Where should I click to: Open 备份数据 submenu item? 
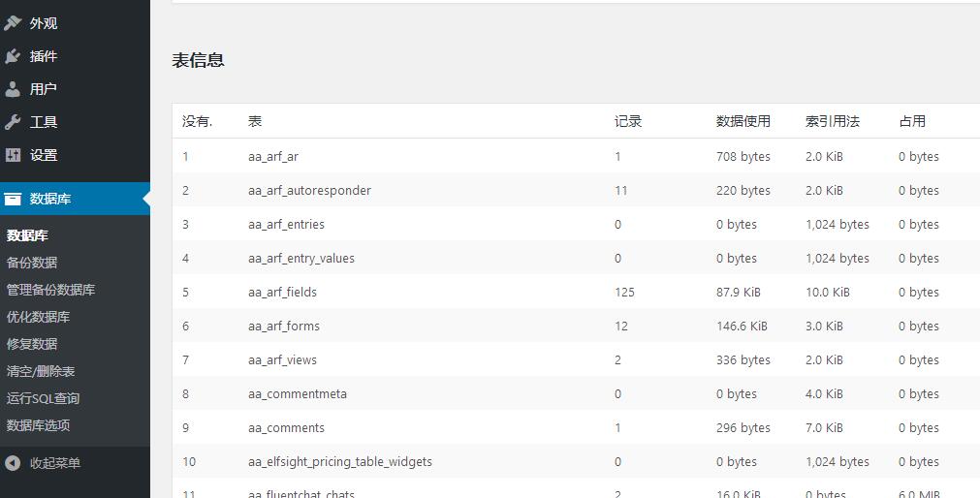32,263
